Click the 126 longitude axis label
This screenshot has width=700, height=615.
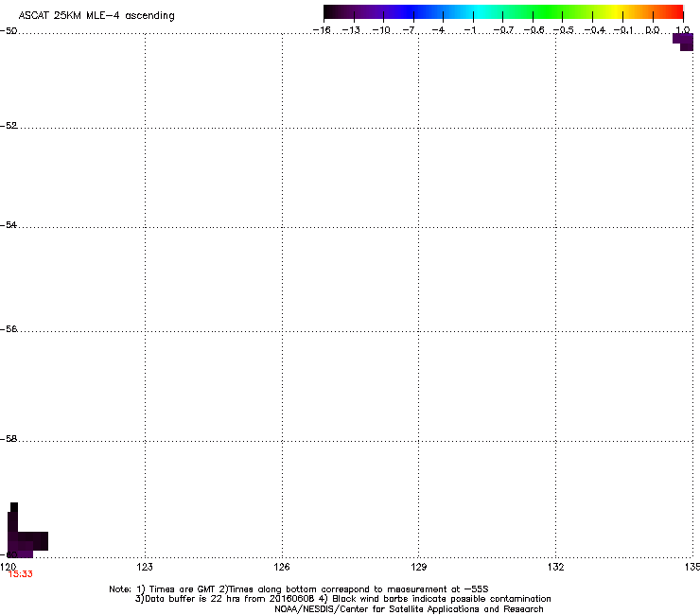click(x=282, y=567)
